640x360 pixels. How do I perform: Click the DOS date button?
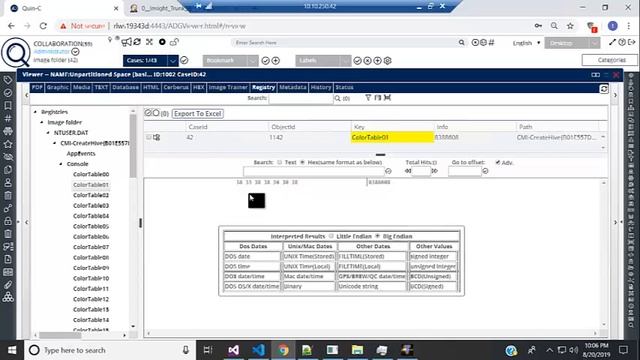click(252, 256)
